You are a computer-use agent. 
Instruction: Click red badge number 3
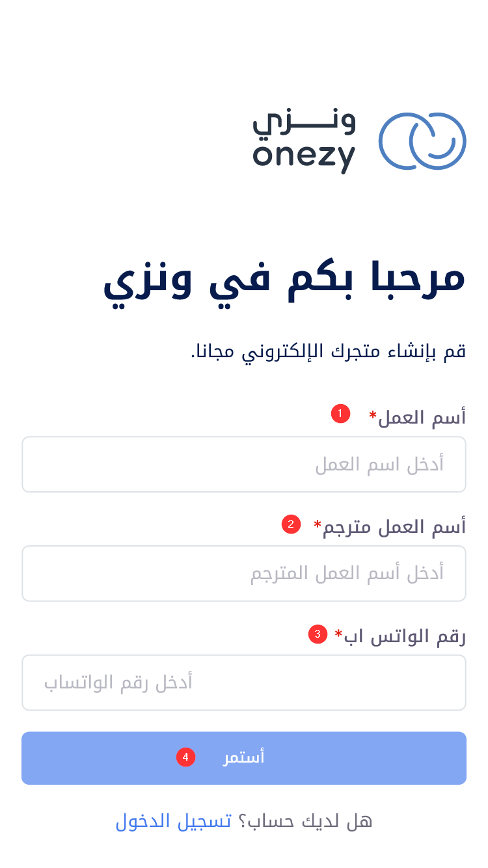[x=318, y=634]
